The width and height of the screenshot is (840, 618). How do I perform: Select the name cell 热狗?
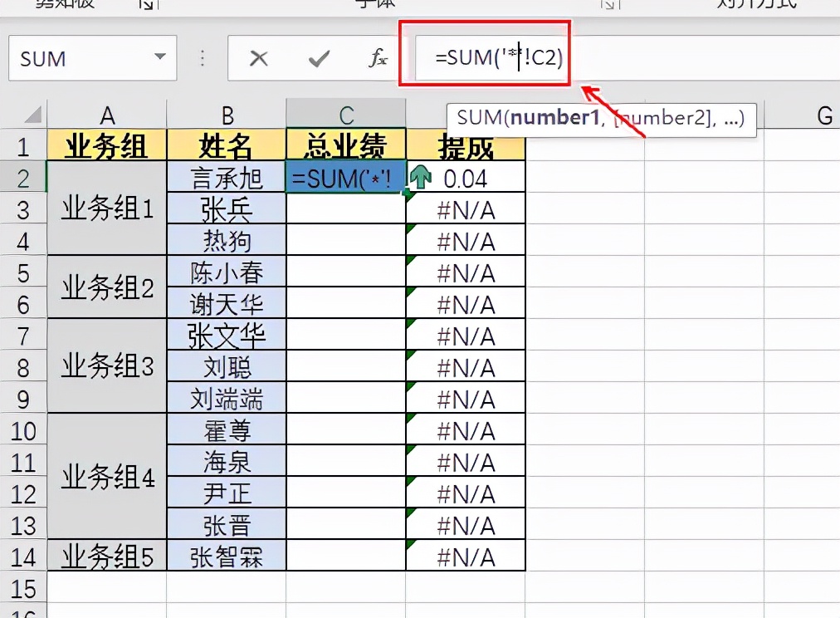pos(227,240)
